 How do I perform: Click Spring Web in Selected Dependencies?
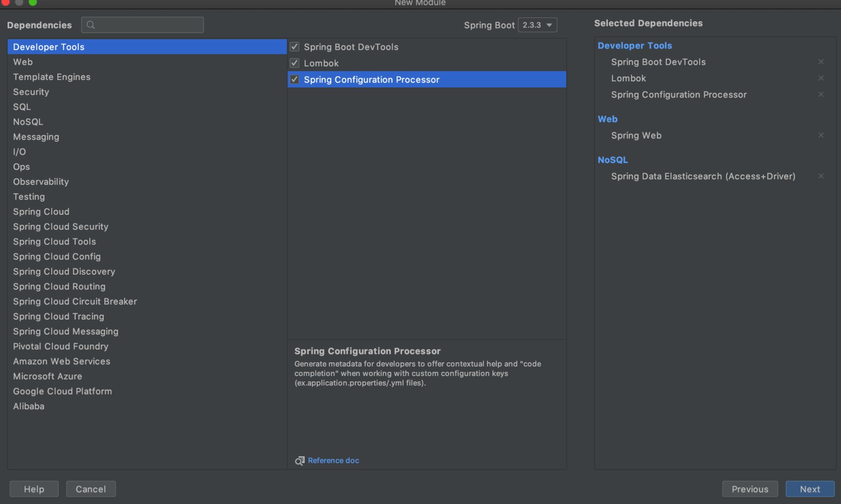pos(636,135)
